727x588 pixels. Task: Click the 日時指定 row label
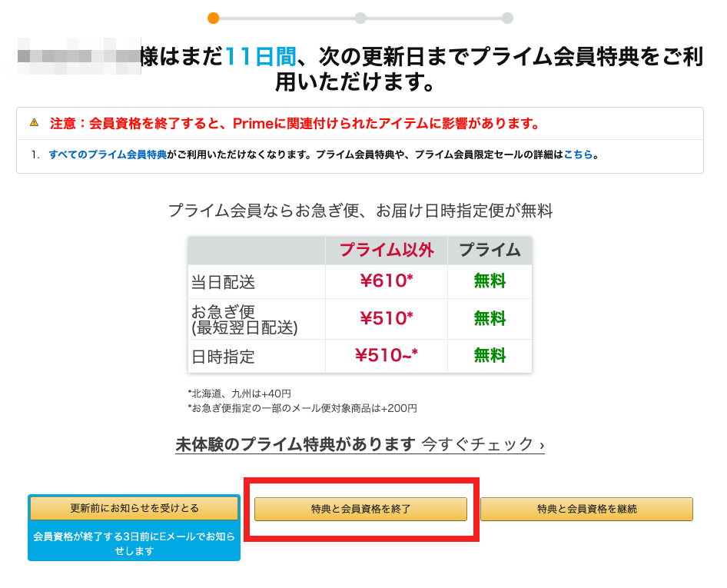point(223,357)
